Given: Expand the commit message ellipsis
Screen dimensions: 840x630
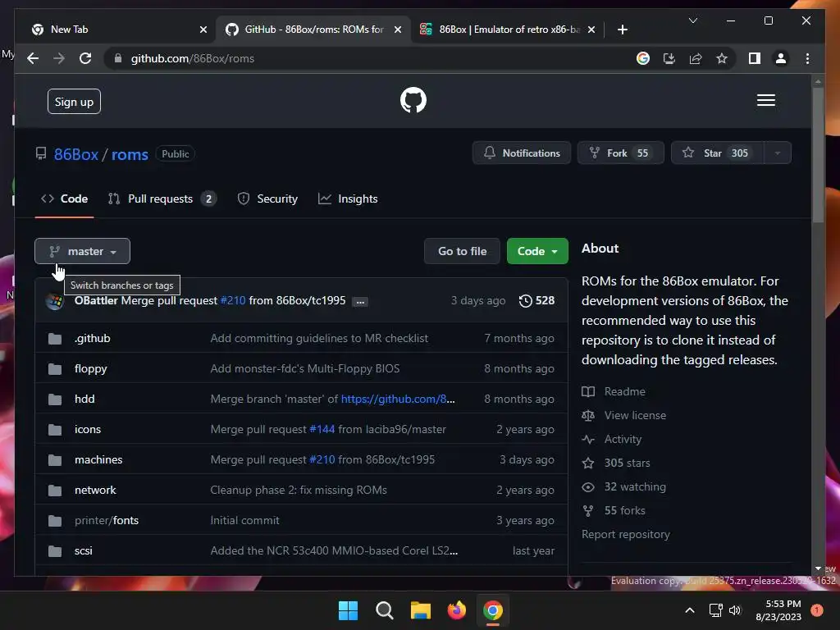Looking at the screenshot, I should pyautogui.click(x=360, y=302).
